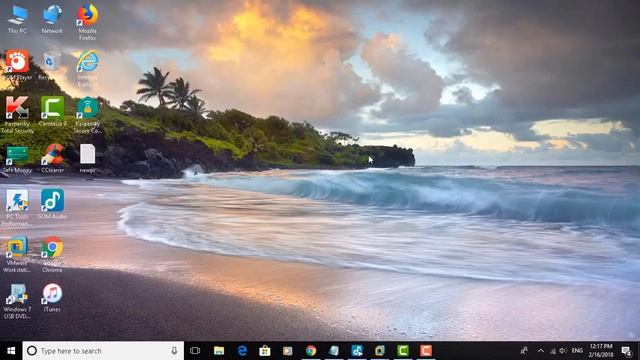This screenshot has width=640, height=360.
Task: Open VMware Workstation from the taskbar
Action: (380, 351)
